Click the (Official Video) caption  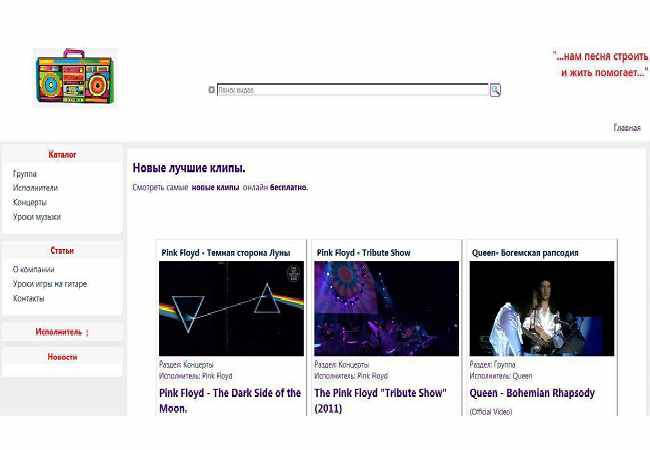(x=491, y=411)
